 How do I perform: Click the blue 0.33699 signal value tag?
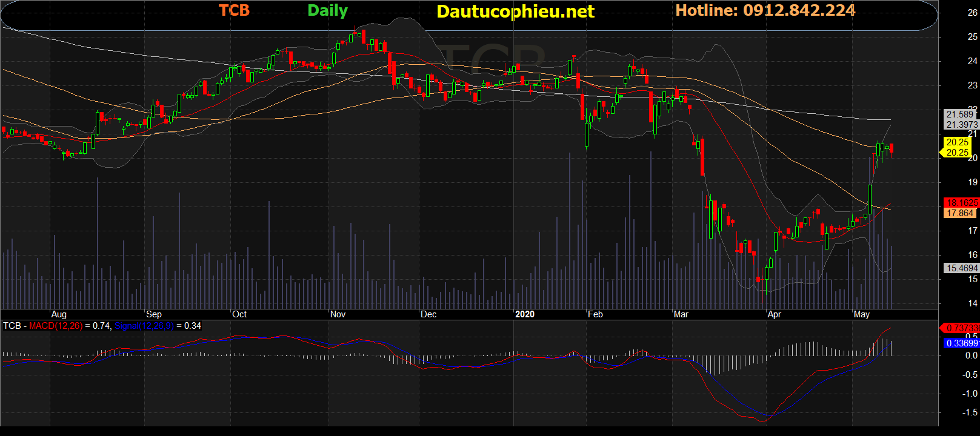961,343
